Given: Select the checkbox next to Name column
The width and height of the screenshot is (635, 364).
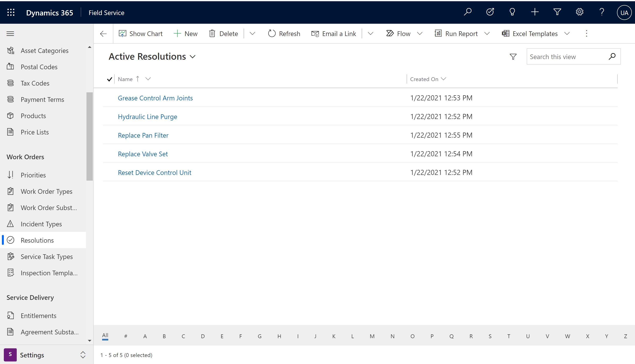Looking at the screenshot, I should tap(110, 79).
